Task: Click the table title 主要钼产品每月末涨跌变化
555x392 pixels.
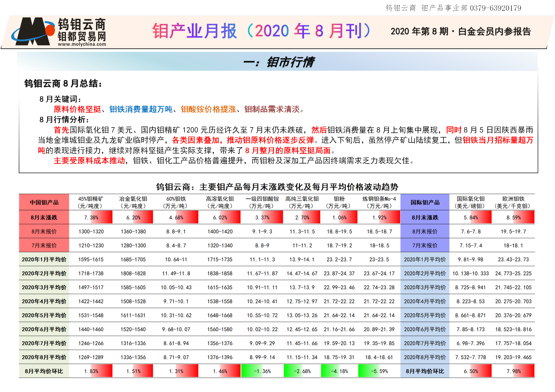Action: pos(277,187)
